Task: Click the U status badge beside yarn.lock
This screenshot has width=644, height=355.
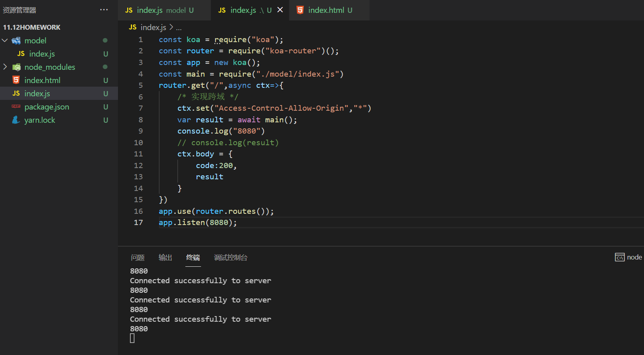Action: tap(106, 120)
